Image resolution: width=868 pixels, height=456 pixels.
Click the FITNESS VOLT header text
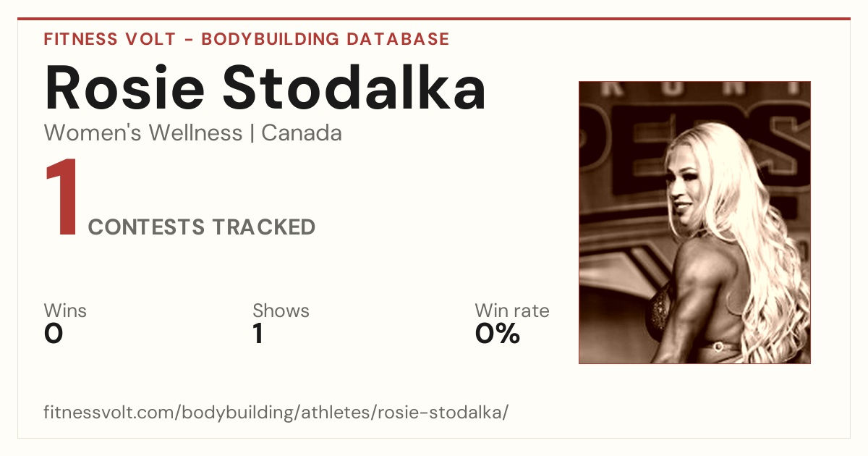[x=109, y=39]
